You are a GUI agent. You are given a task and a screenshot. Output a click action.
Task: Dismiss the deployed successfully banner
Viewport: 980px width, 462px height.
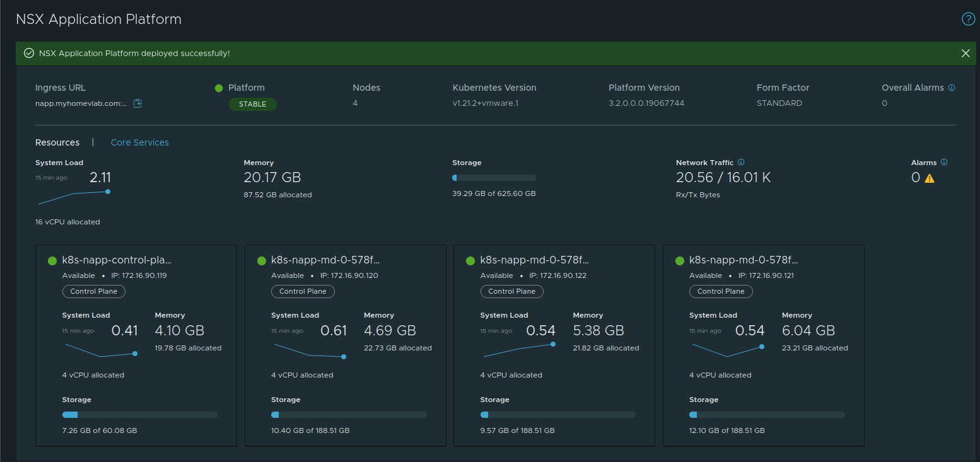click(x=965, y=54)
